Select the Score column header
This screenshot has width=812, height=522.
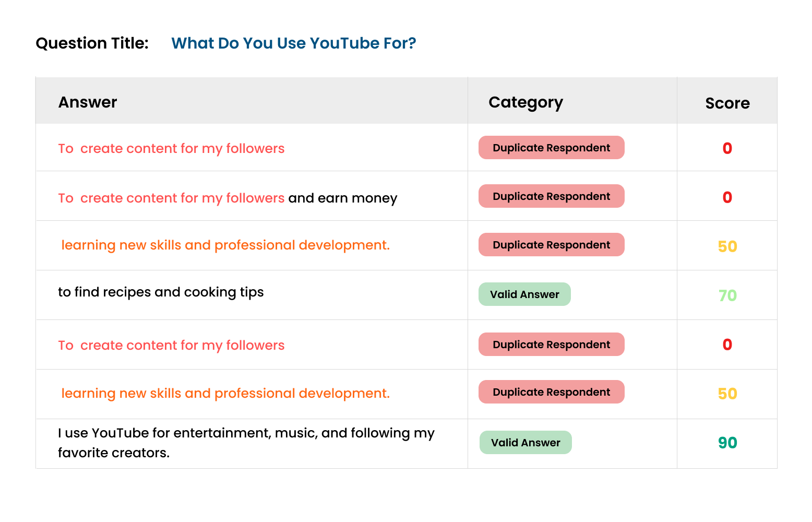tap(727, 103)
